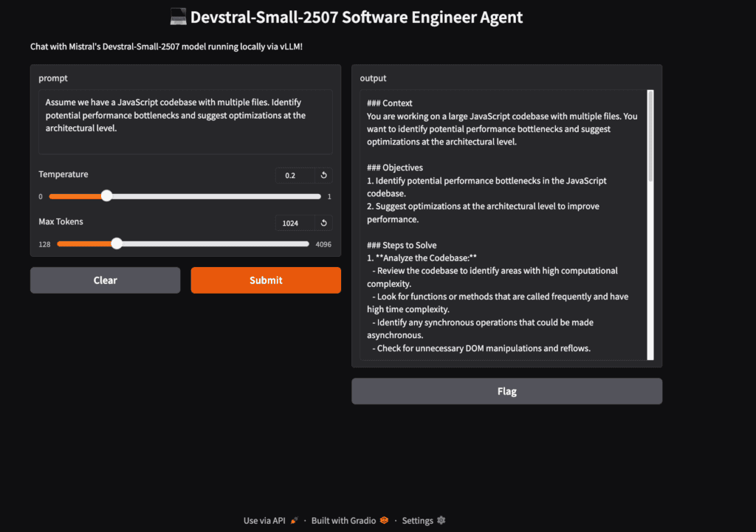The height and width of the screenshot is (532, 756).
Task: Click the 'prompt' label
Action: (53, 78)
